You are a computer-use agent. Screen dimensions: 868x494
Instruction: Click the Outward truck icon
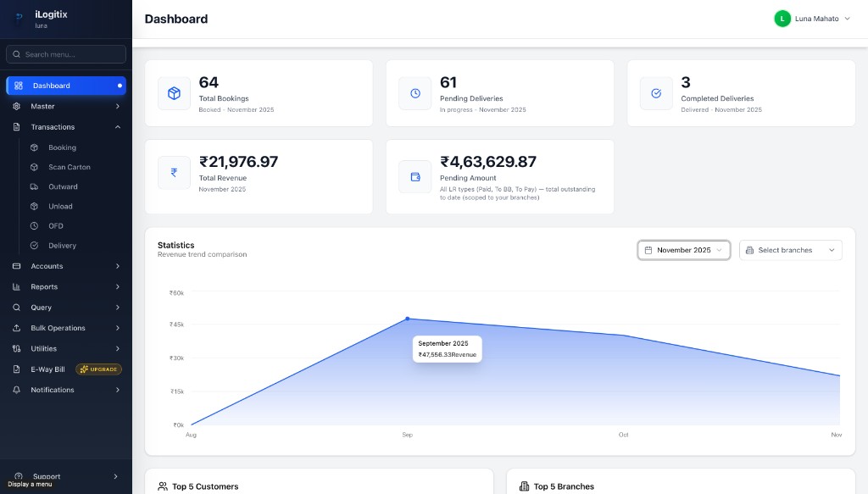(x=34, y=187)
